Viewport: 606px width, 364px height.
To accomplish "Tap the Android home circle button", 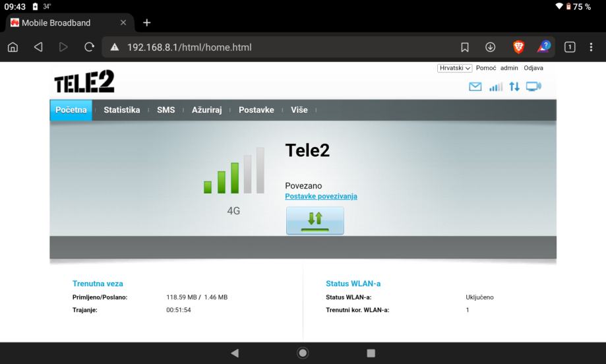I will [303, 353].
